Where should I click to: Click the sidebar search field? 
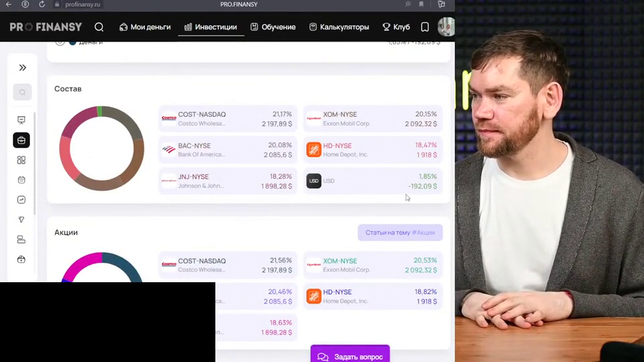[x=22, y=93]
